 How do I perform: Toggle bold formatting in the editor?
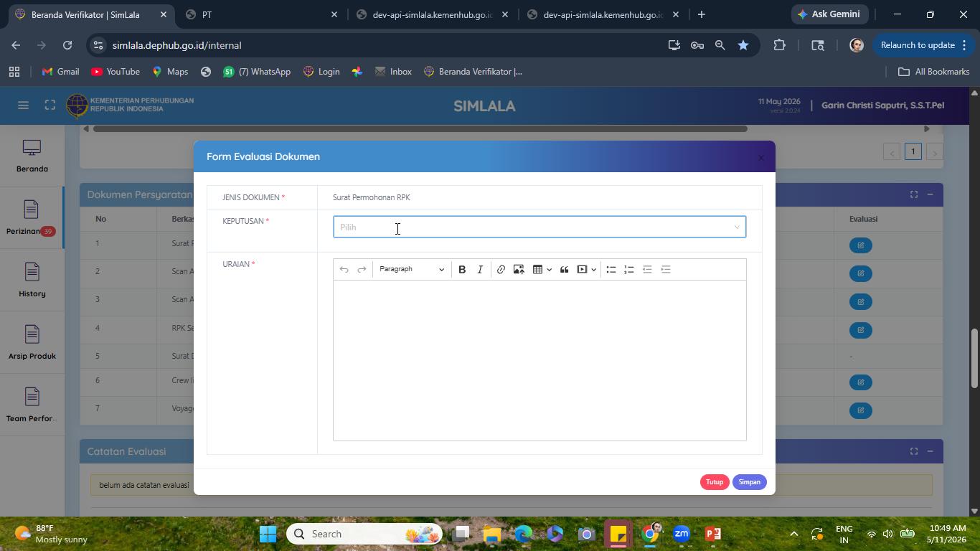tap(462, 270)
